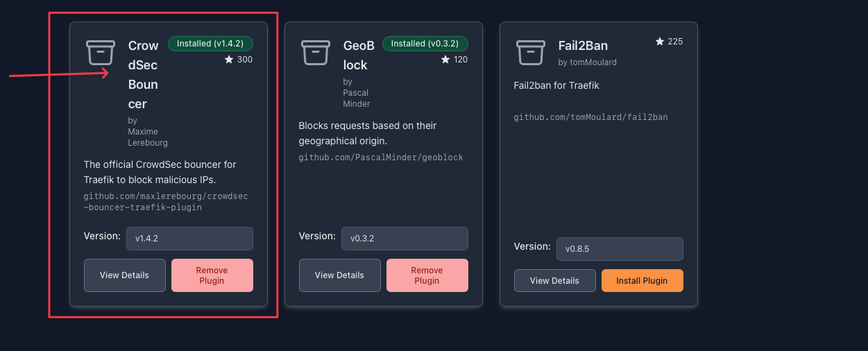The width and height of the screenshot is (868, 351).
Task: Click the star icon next to 120
Action: pos(445,60)
